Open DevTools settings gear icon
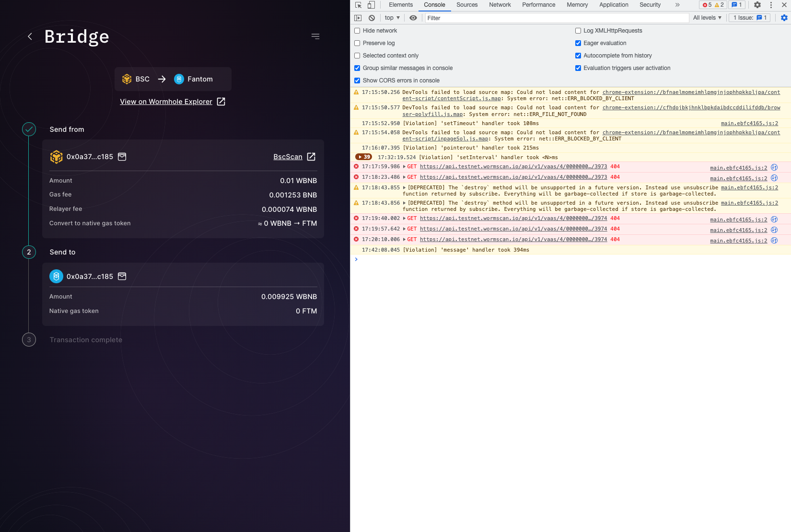The image size is (791, 532). click(x=757, y=5)
